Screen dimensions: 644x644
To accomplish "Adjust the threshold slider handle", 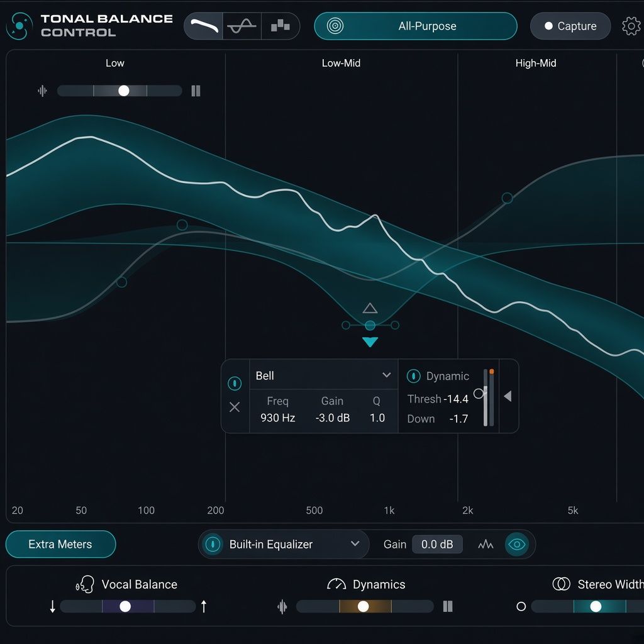I will (x=479, y=394).
